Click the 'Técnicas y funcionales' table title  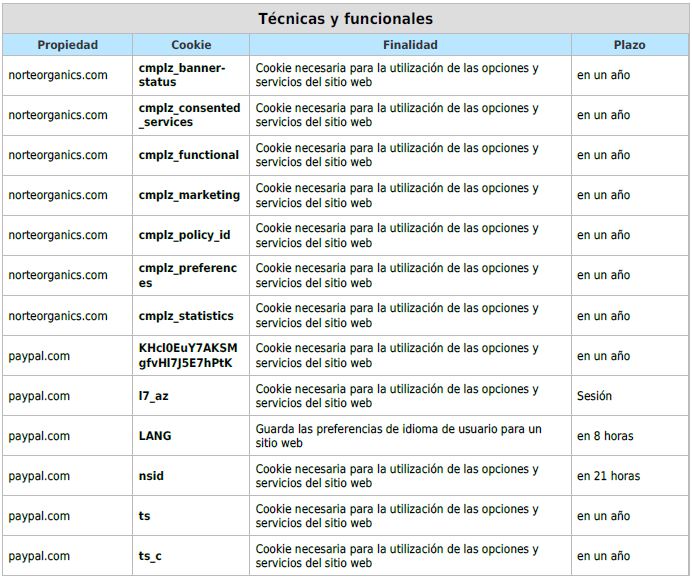[x=346, y=19]
